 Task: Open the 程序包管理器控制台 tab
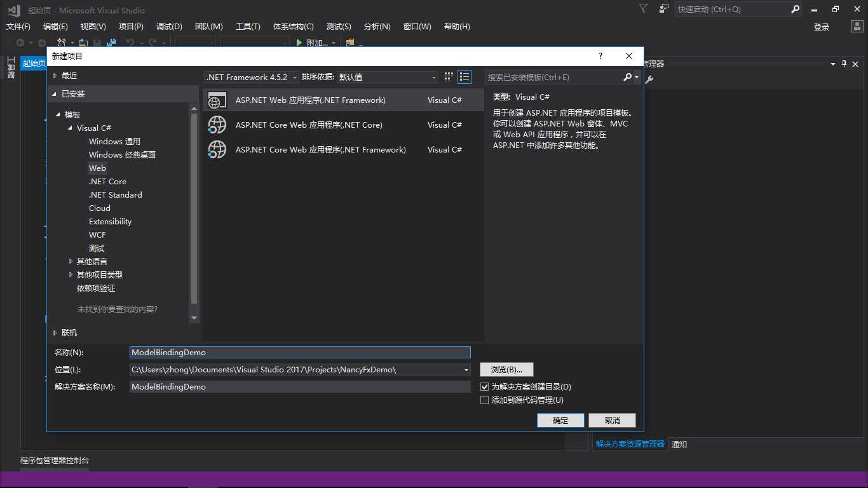(x=55, y=460)
